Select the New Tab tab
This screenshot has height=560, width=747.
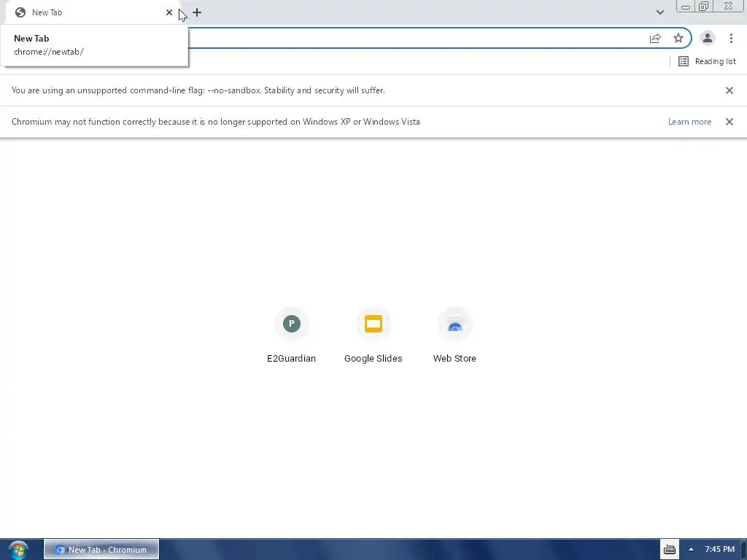pyautogui.click(x=93, y=13)
